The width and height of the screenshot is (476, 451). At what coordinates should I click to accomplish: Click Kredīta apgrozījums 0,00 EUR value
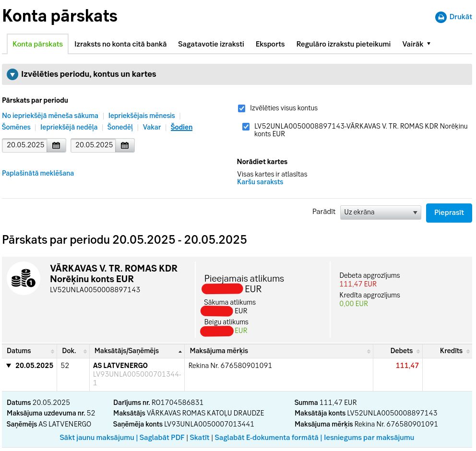pyautogui.click(x=354, y=304)
